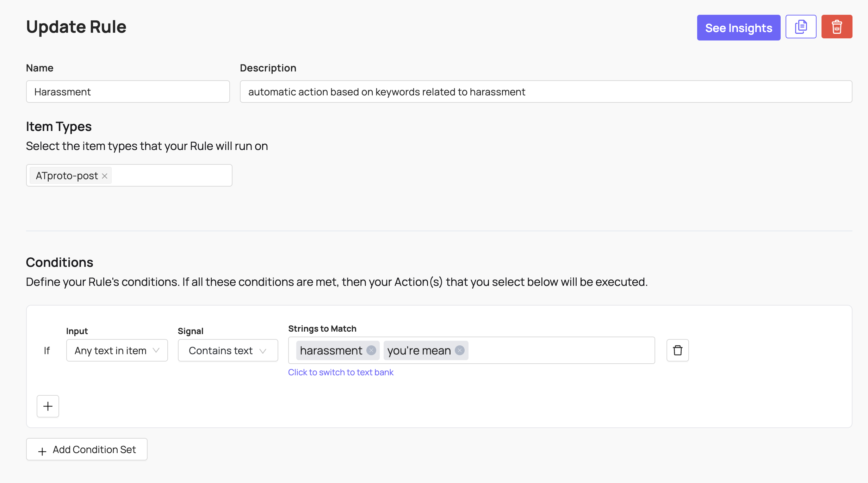
Task: Click the Strings to Match label
Action: click(322, 329)
